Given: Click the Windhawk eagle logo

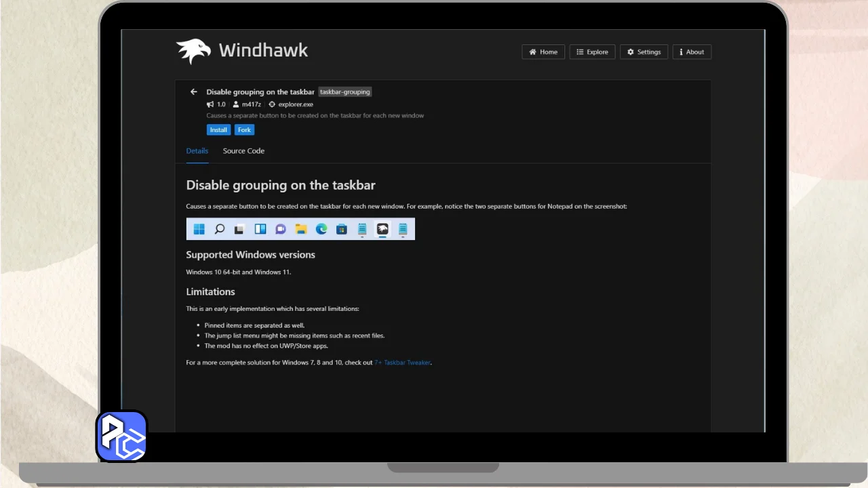Looking at the screenshot, I should (193, 51).
